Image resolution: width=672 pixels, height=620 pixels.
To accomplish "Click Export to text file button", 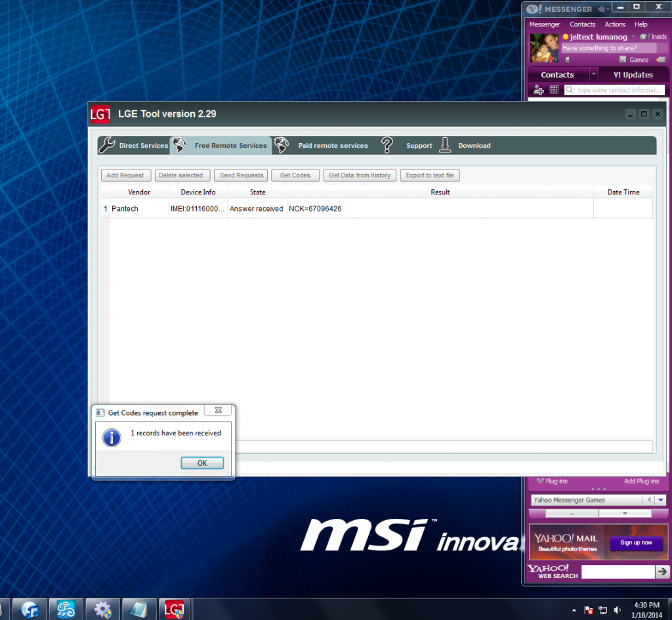I will pos(430,175).
